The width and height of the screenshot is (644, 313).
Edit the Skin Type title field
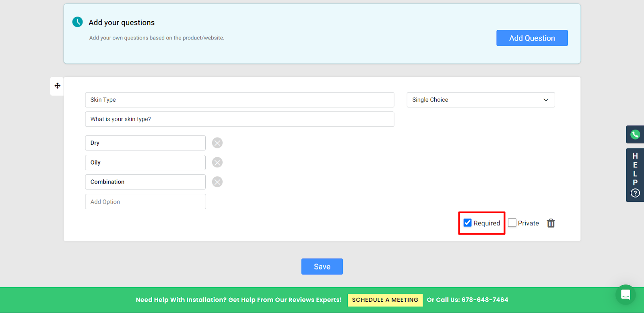click(239, 100)
